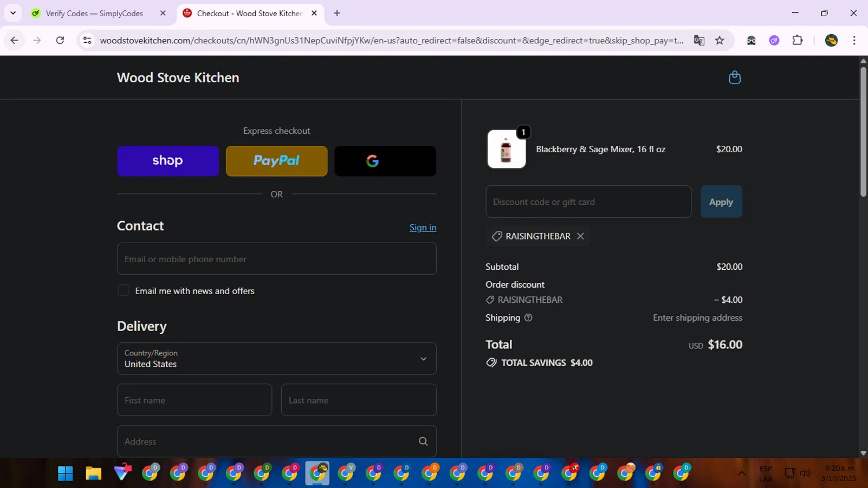Click the Apply discount button

click(x=721, y=201)
